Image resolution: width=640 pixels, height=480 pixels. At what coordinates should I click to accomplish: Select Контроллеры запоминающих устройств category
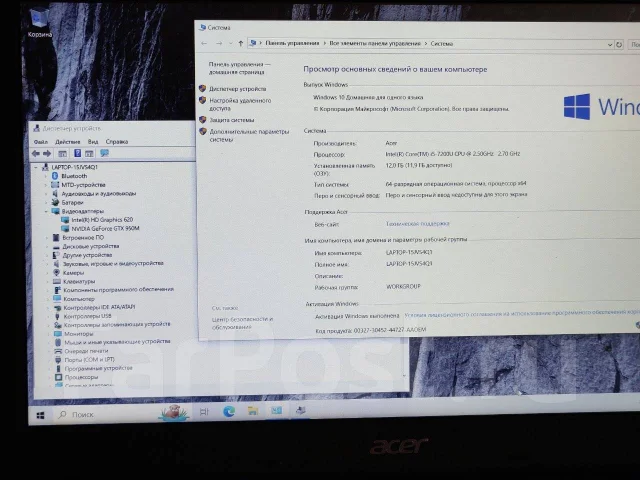click(117, 324)
